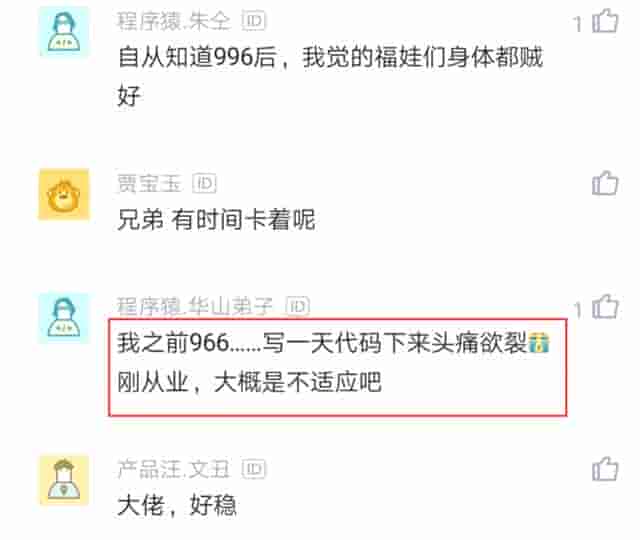Like the comment by 程序猿.华山弟子
This screenshot has height=540, width=640.
point(605,307)
